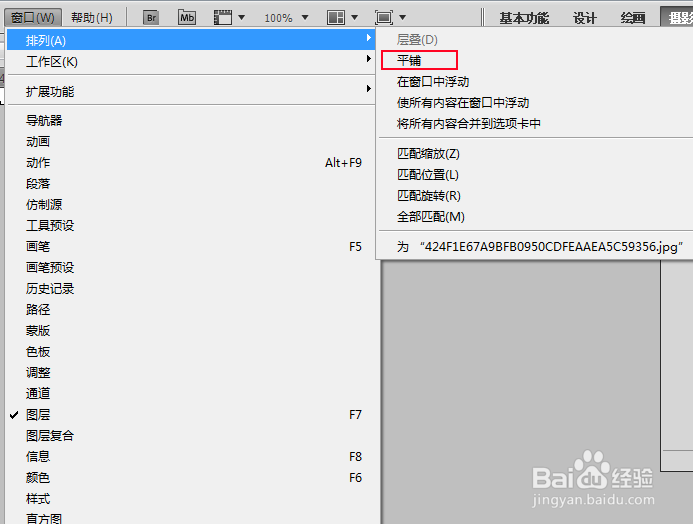Show the 段落 panel
693x524 pixels.
pos(191,184)
